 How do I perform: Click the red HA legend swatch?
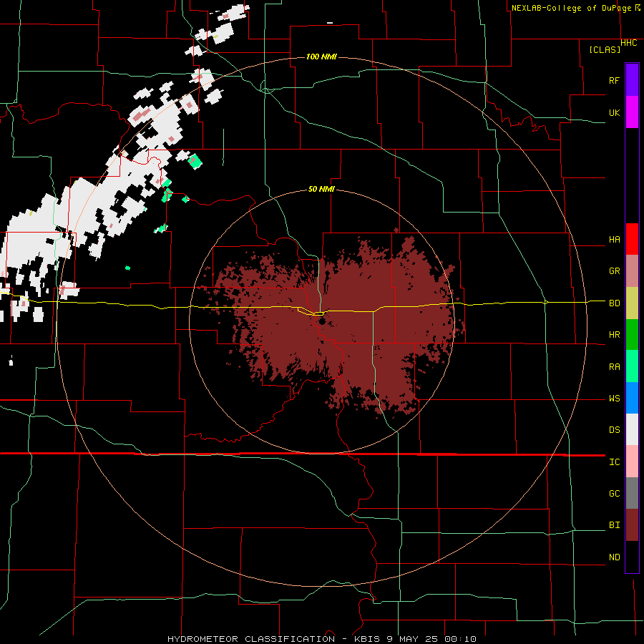[632, 239]
